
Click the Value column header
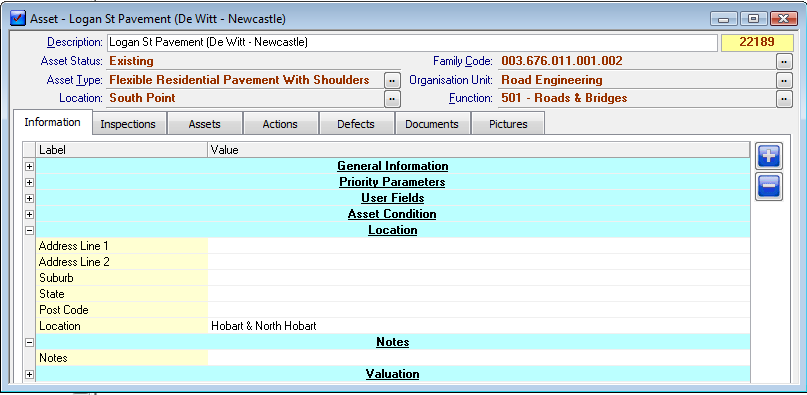(479, 150)
